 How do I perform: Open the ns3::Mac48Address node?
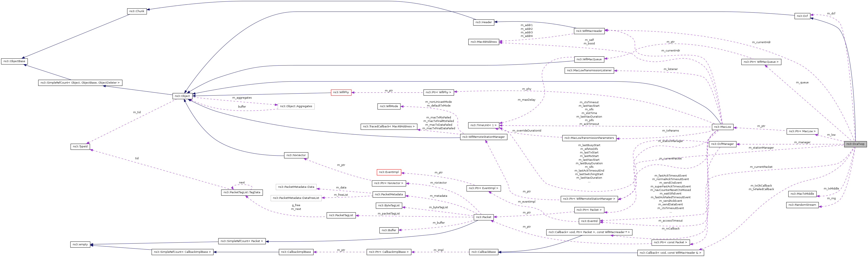coord(483,42)
